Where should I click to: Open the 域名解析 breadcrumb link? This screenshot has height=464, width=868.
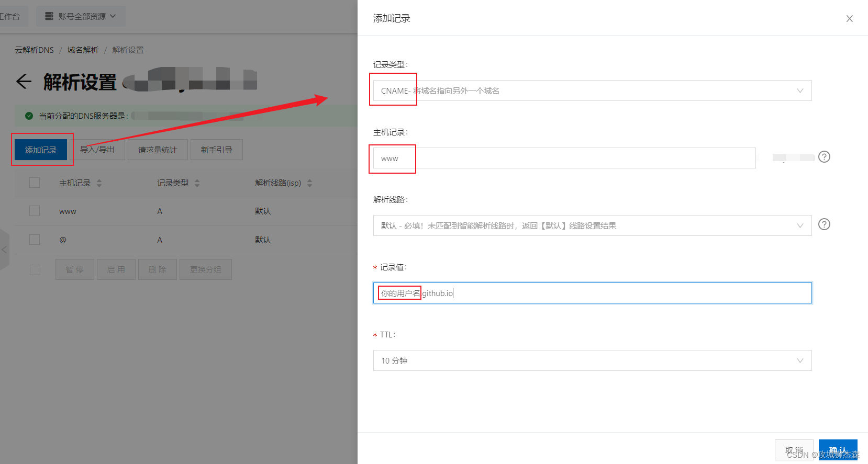click(83, 50)
